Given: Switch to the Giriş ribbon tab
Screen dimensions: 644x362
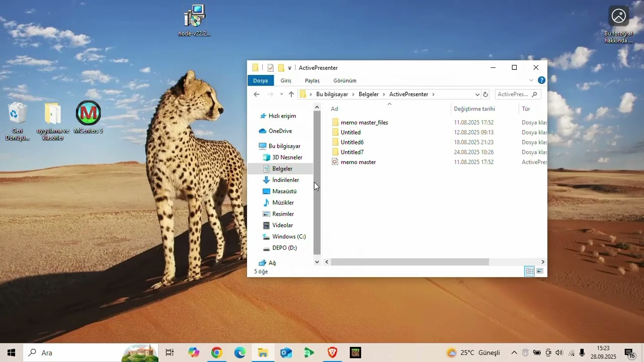Looking at the screenshot, I should tap(286, 80).
